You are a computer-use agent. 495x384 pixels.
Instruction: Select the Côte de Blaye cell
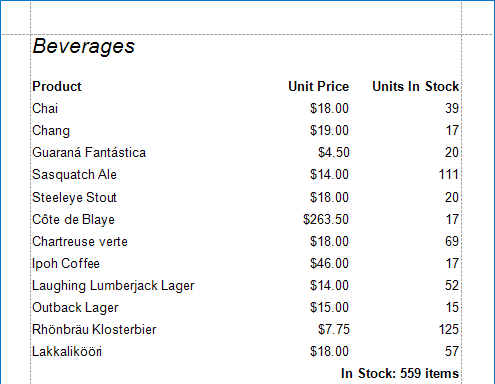click(x=73, y=219)
